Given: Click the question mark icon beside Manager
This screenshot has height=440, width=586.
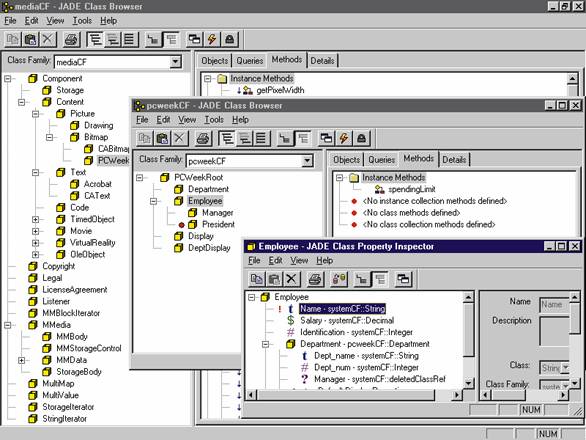Looking at the screenshot, I should [305, 379].
